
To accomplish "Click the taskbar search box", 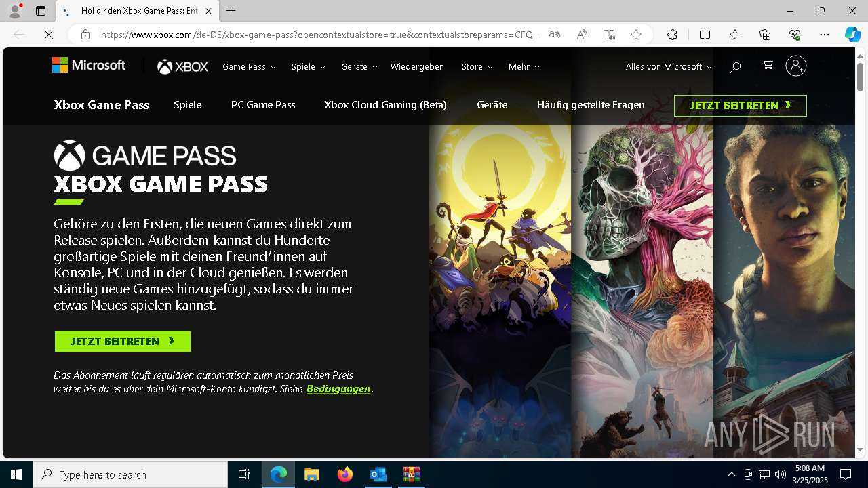I will [130, 474].
